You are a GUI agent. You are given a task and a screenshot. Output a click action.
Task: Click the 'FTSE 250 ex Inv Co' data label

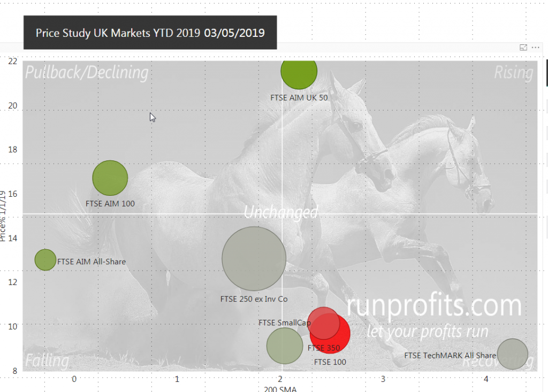(x=254, y=299)
